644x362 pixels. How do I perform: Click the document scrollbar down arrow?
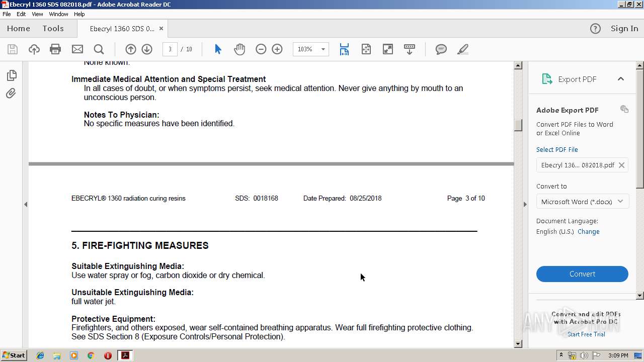point(518,344)
